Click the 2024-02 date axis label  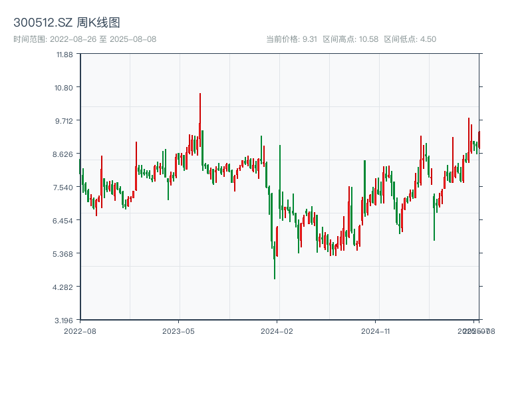[x=277, y=331]
